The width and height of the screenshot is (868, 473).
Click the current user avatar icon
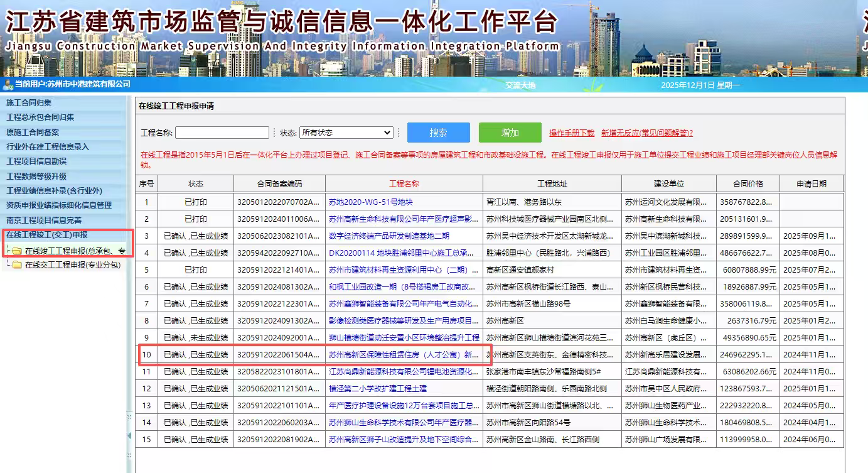(x=8, y=84)
